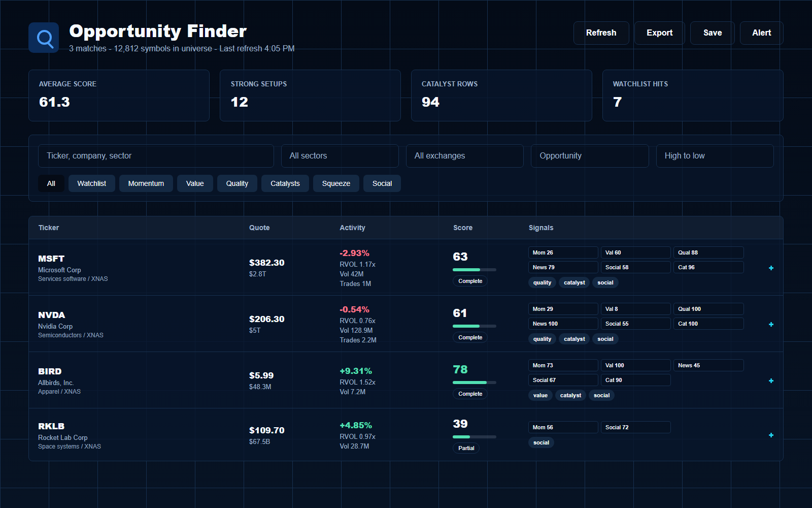This screenshot has height=508, width=812.
Task: Click the Ticker column header
Action: (49, 228)
